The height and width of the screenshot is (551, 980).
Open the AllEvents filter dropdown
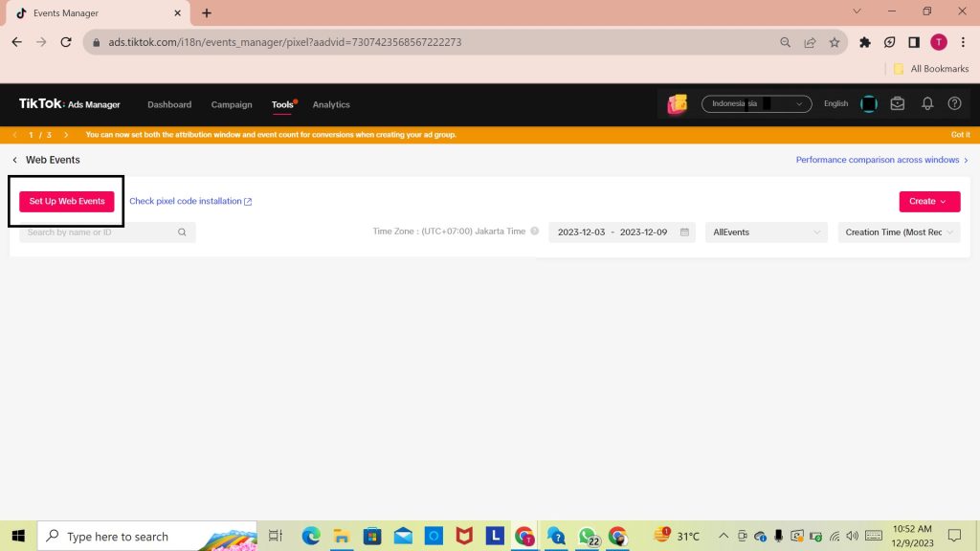tap(766, 232)
